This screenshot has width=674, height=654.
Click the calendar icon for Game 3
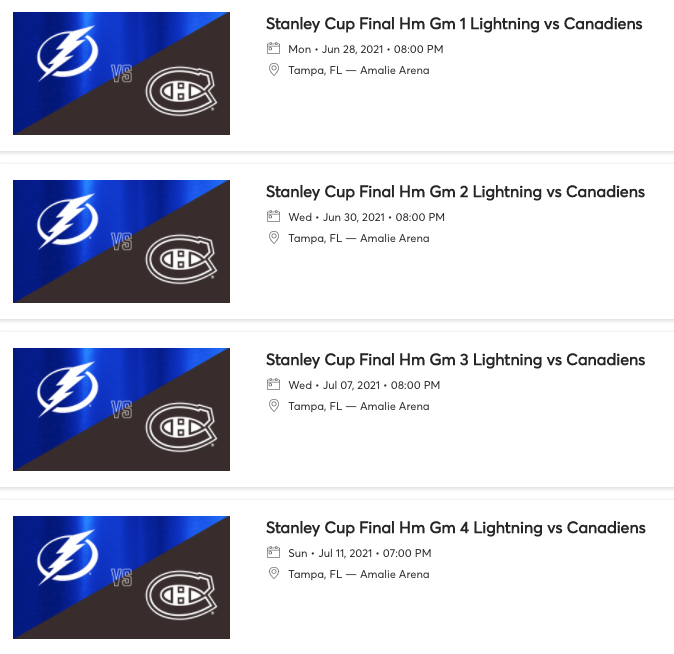click(x=273, y=385)
